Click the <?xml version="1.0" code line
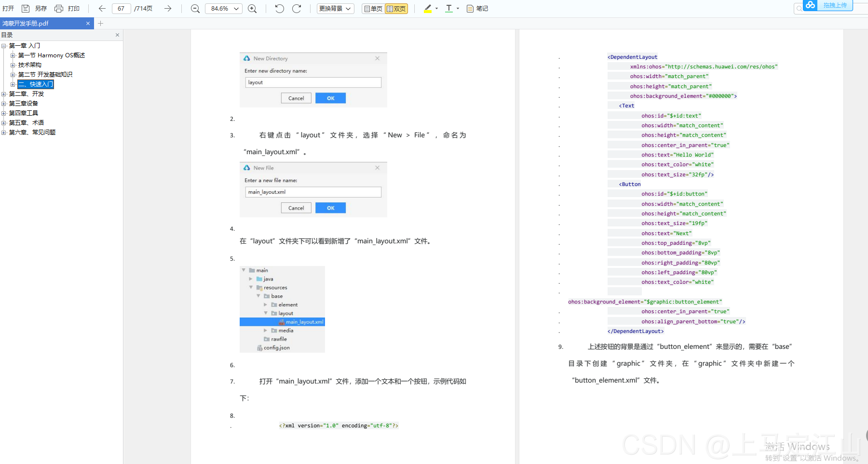This screenshot has width=868, height=464. point(339,425)
